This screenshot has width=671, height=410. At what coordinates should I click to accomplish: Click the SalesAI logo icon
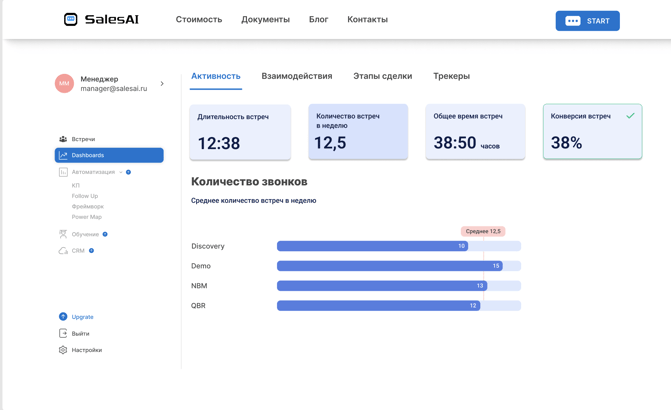click(x=71, y=20)
